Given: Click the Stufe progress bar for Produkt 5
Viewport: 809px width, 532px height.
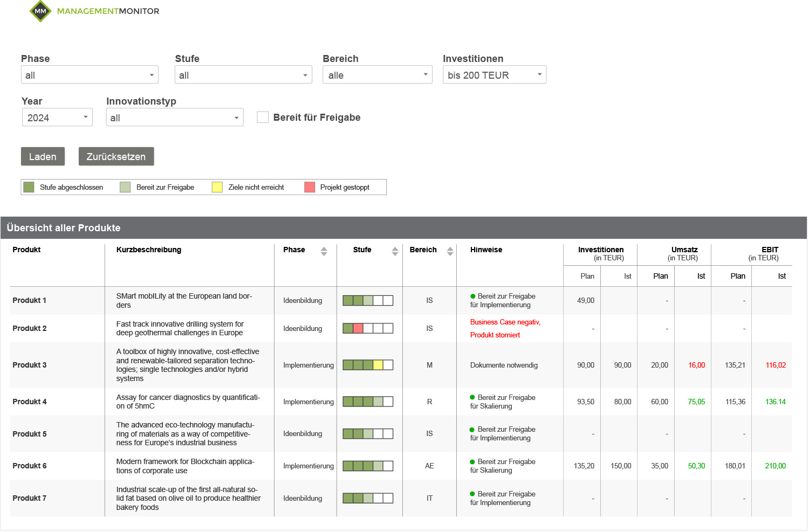Looking at the screenshot, I should (x=368, y=433).
